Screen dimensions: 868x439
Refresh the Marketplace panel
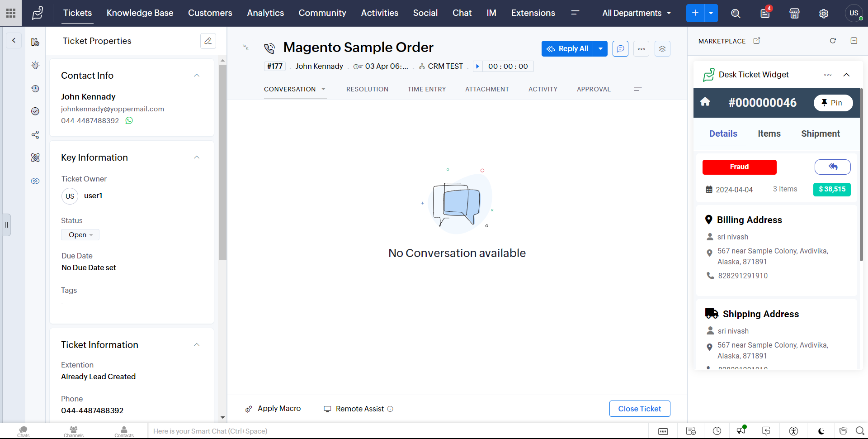833,41
